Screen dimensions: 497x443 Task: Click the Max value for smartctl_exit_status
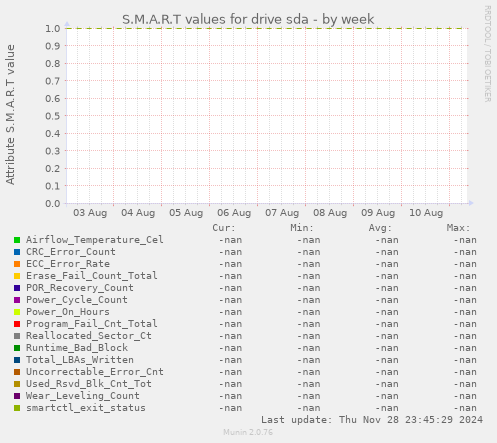click(465, 408)
